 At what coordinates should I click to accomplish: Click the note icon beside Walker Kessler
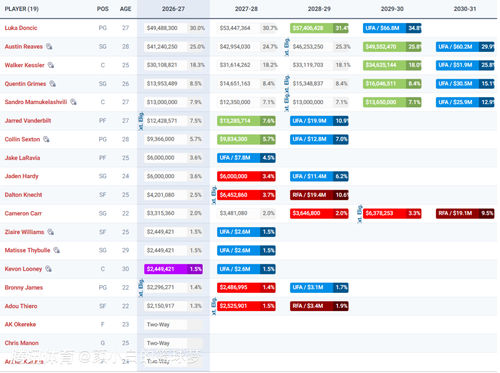pos(51,65)
